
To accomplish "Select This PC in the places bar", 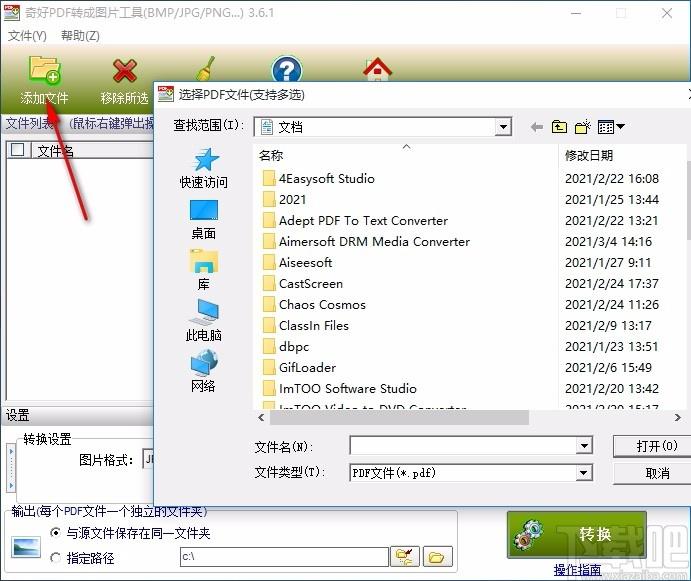I will 204,320.
